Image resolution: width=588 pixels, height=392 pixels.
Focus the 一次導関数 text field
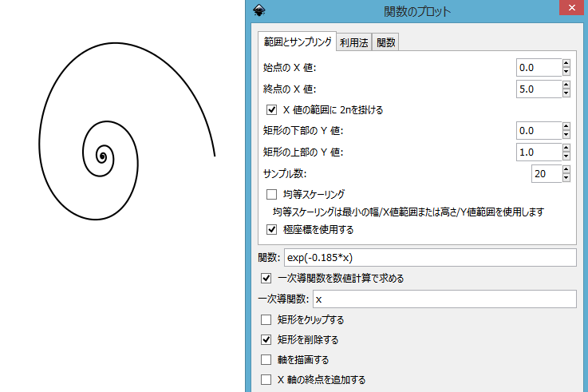(x=444, y=299)
